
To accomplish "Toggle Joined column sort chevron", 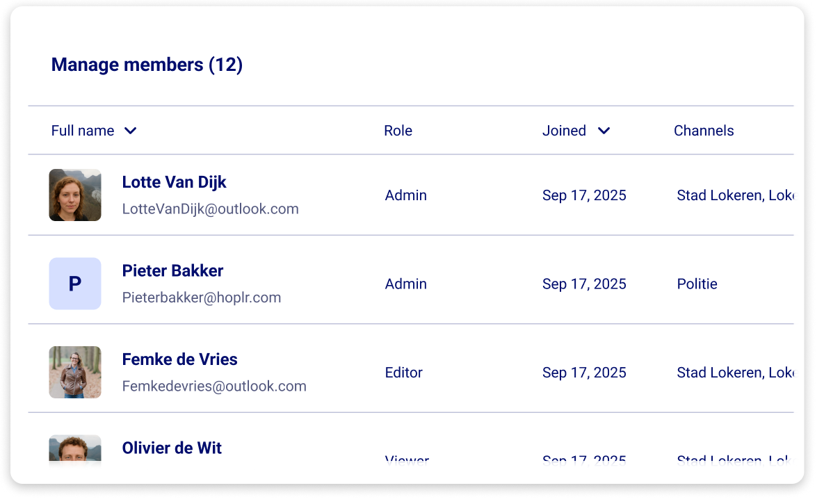I will (x=604, y=131).
